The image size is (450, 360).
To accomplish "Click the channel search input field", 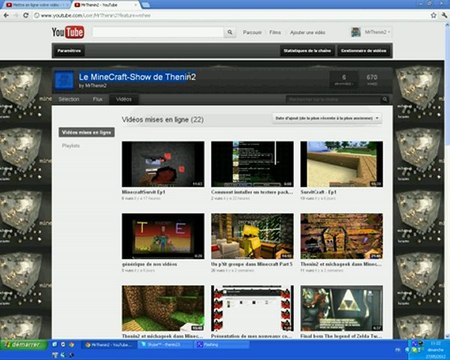I will [x=333, y=99].
